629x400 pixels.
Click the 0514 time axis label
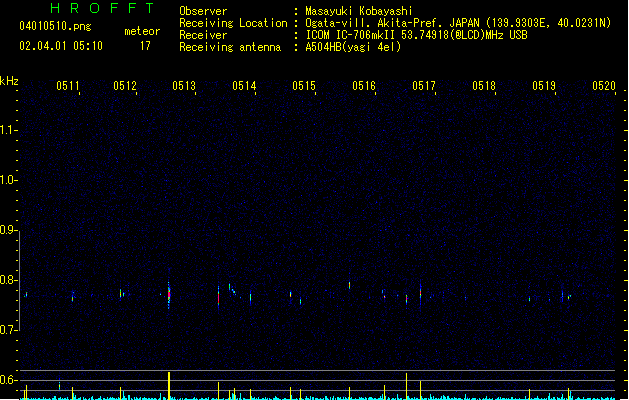pos(244,86)
